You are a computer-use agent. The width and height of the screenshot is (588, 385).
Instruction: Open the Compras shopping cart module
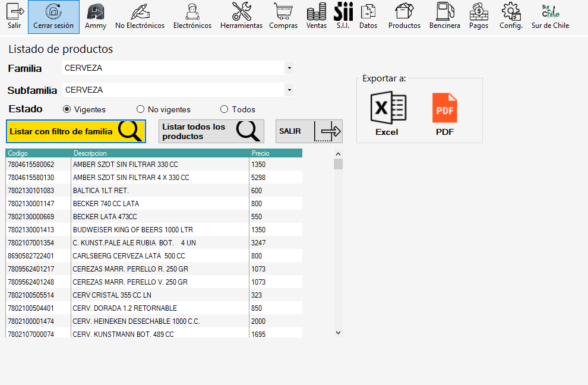tap(283, 17)
